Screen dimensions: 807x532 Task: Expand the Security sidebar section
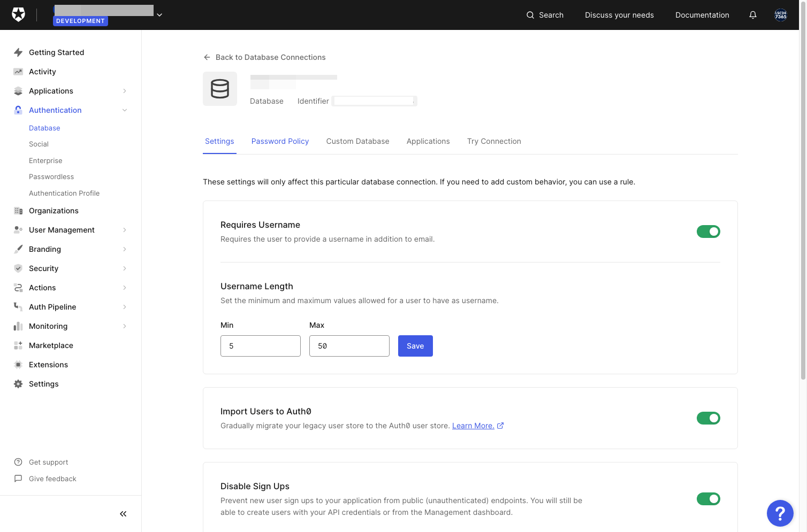(x=125, y=268)
